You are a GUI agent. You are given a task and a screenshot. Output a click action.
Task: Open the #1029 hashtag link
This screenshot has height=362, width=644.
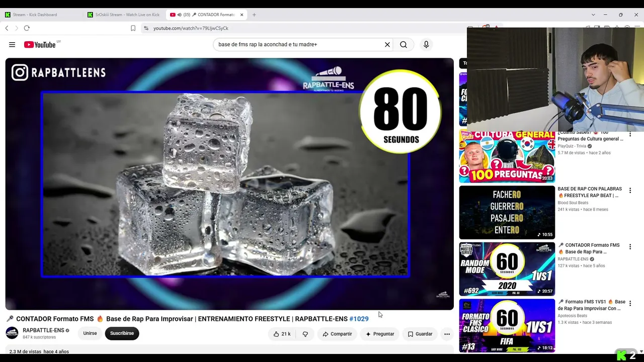click(x=359, y=319)
